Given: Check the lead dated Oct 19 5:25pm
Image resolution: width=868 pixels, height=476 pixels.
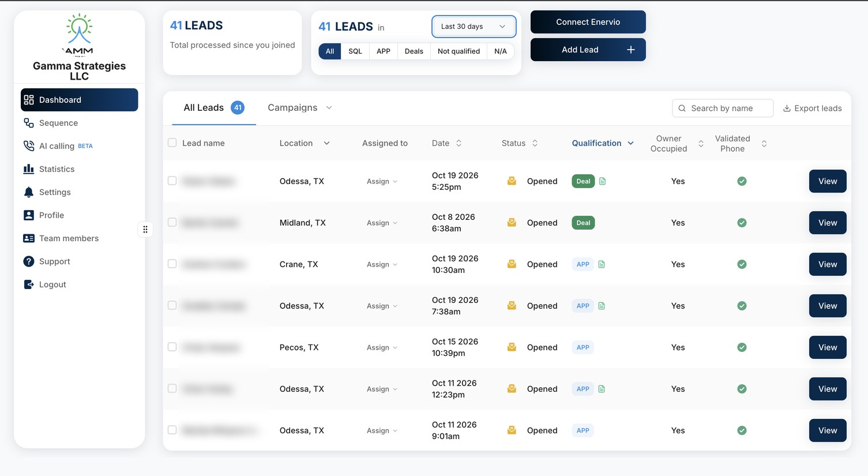Looking at the screenshot, I should (172, 181).
